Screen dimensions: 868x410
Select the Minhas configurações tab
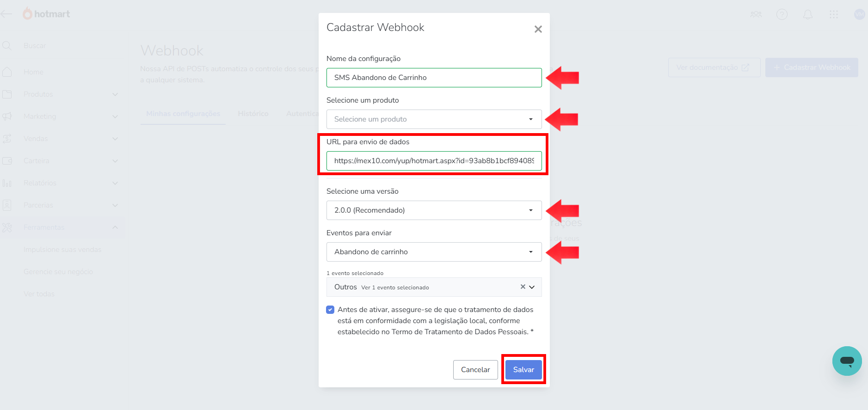click(183, 114)
